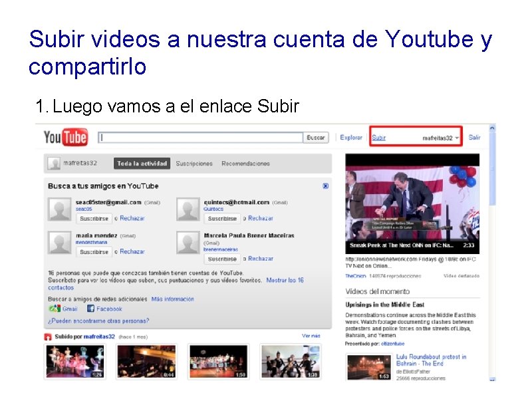Click avatar of Marcela Paula Brener Maceiras

point(188,243)
